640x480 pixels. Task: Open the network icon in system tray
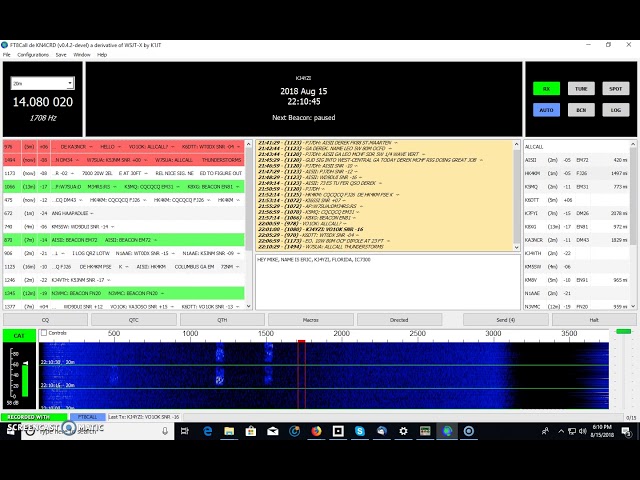tap(572, 431)
